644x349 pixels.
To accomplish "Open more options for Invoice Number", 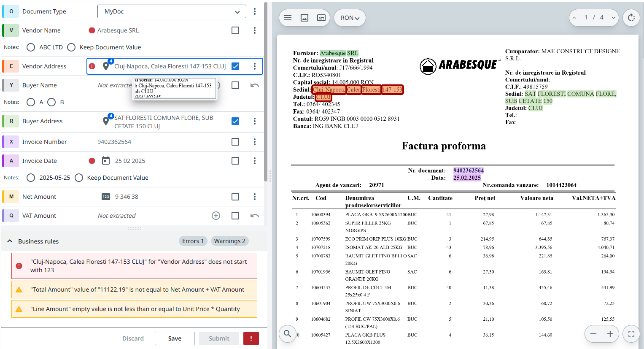I will [x=255, y=142].
